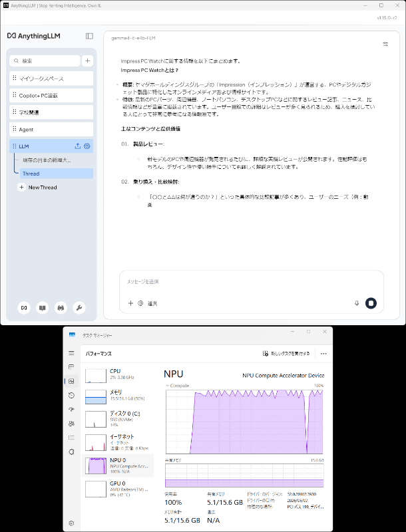Click the plus icon beside the search box
The height and width of the screenshot is (532, 406).
[x=88, y=61]
